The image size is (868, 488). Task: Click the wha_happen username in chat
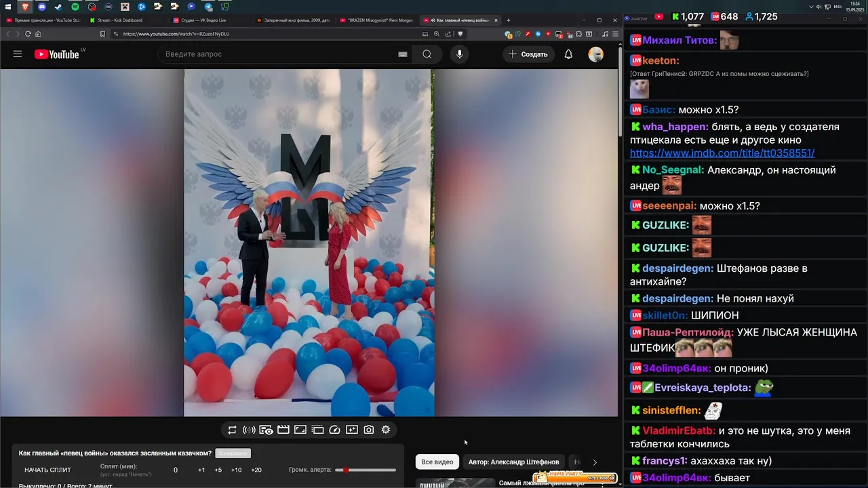click(x=675, y=127)
